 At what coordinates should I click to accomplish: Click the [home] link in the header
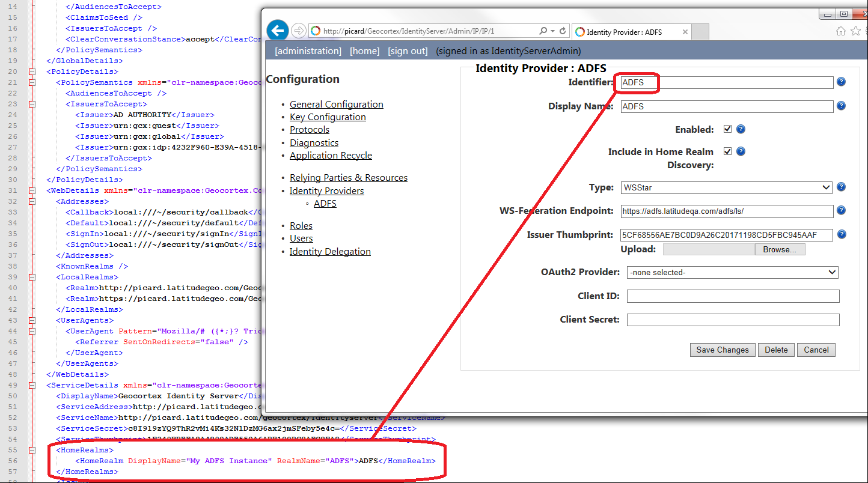[365, 51]
